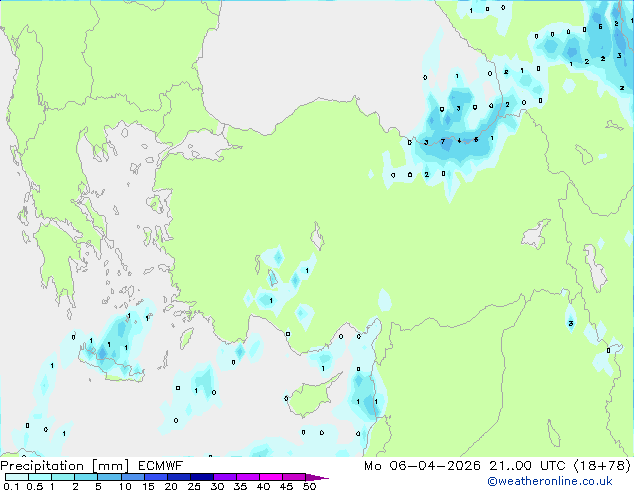This screenshot has width=634, height=490.
Task: Click the '20' legend scale label
Action: pyautogui.click(x=171, y=486)
